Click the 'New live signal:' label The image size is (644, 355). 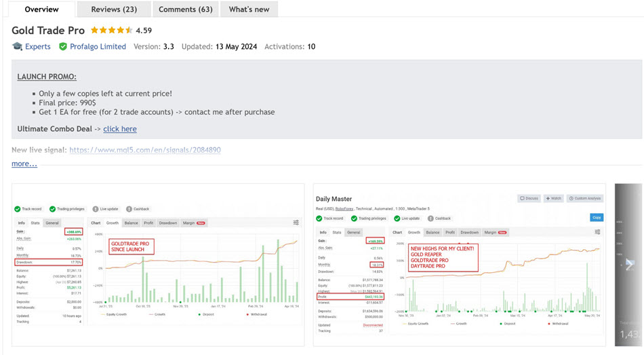click(x=39, y=150)
